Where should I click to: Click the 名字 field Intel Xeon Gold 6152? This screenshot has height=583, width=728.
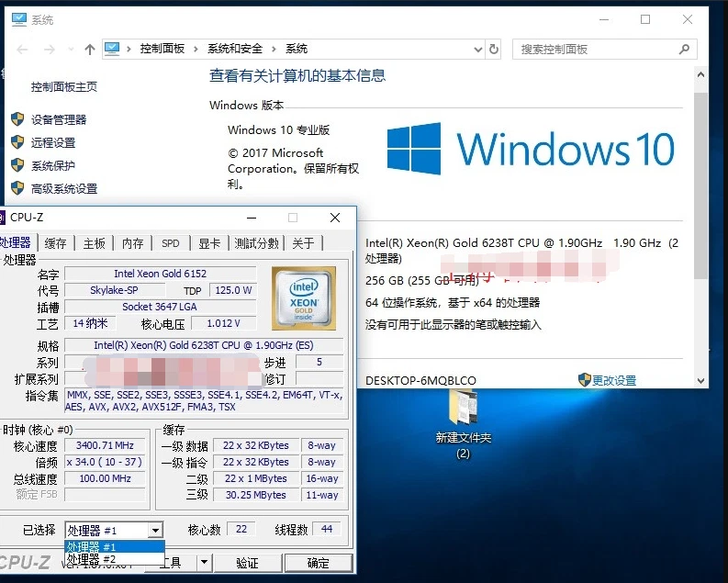160,274
